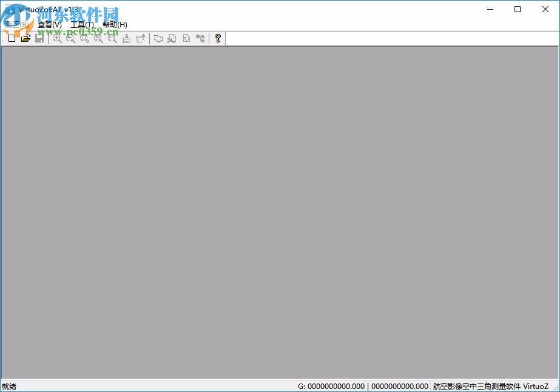This screenshot has width=560, height=392.
Task: Click the Help question mark icon
Action: point(217,38)
